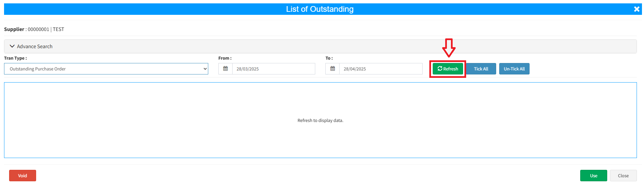The image size is (644, 186).
Task: Collapse Advance Search using the chevron arrow
Action: 12,46
